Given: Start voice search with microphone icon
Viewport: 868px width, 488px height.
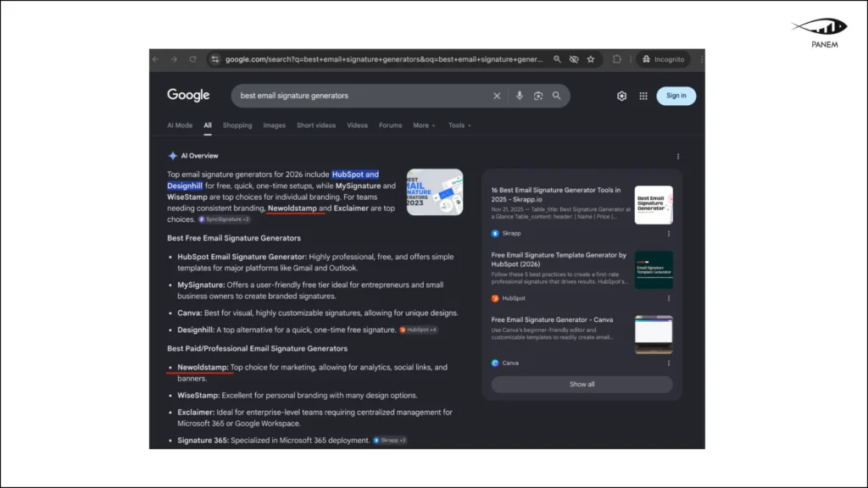Looking at the screenshot, I should click(x=520, y=96).
